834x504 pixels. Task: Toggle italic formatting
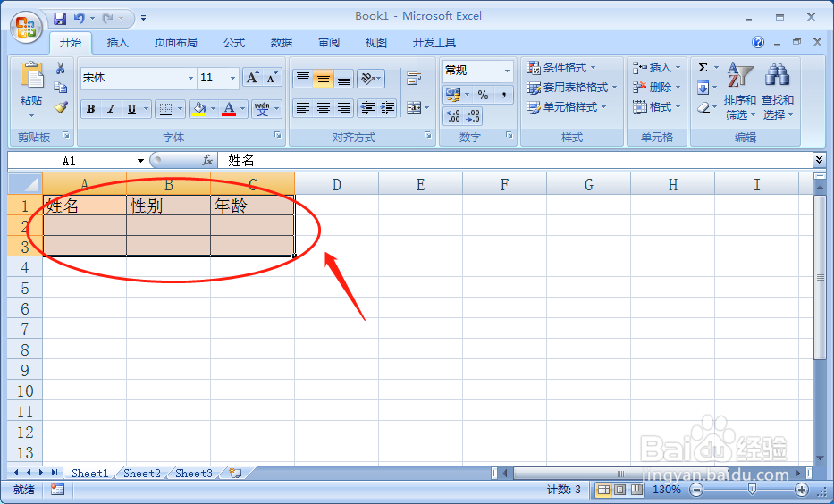click(x=111, y=109)
